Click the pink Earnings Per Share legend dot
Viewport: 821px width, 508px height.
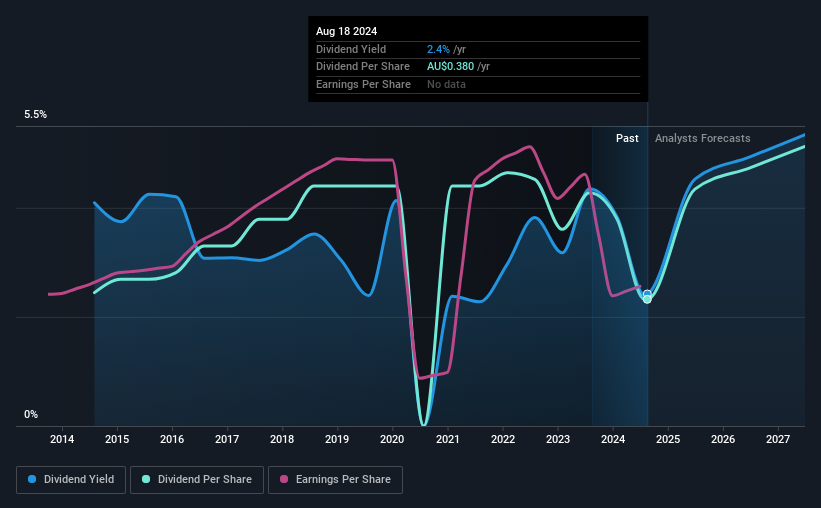(x=284, y=479)
